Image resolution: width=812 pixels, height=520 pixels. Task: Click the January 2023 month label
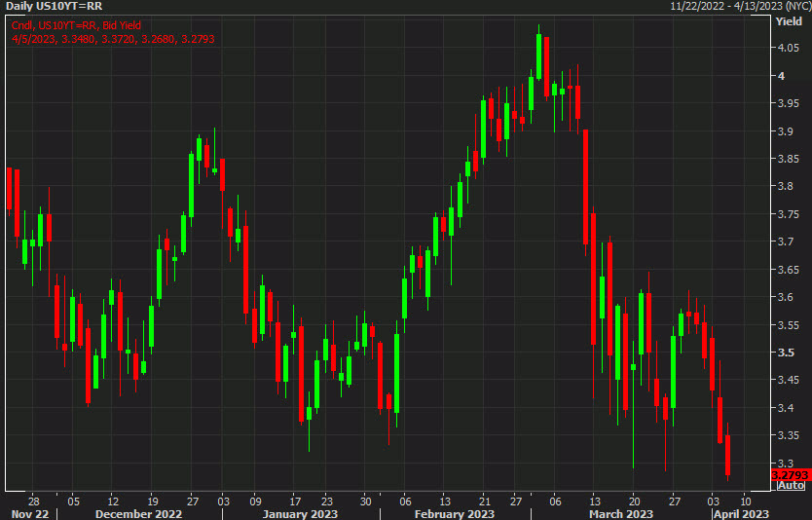300,514
